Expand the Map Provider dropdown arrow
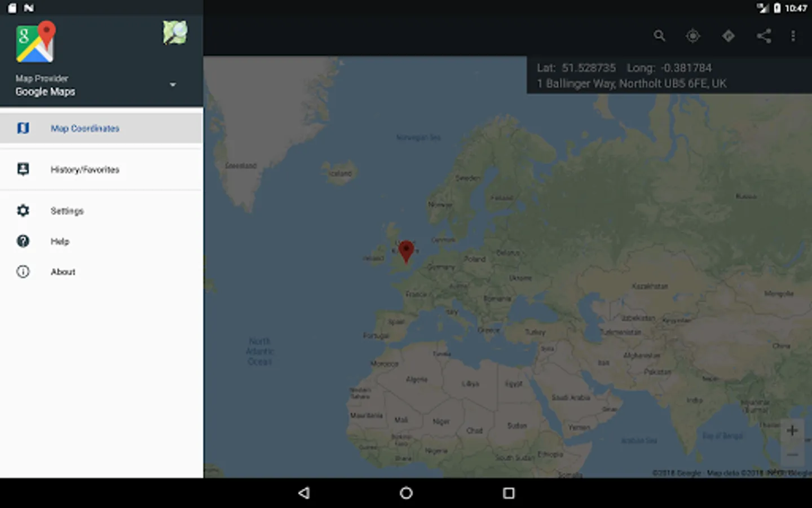Viewport: 812px width, 508px height. click(173, 85)
